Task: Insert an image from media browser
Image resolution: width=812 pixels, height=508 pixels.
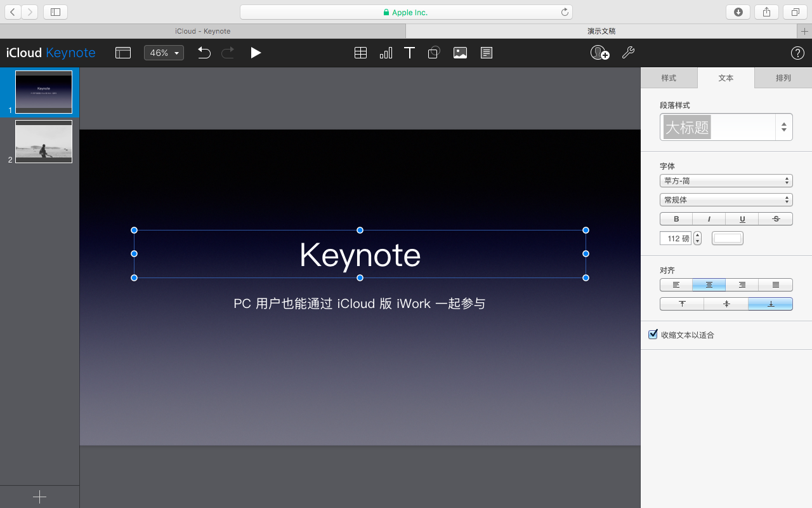Action: coord(460,53)
